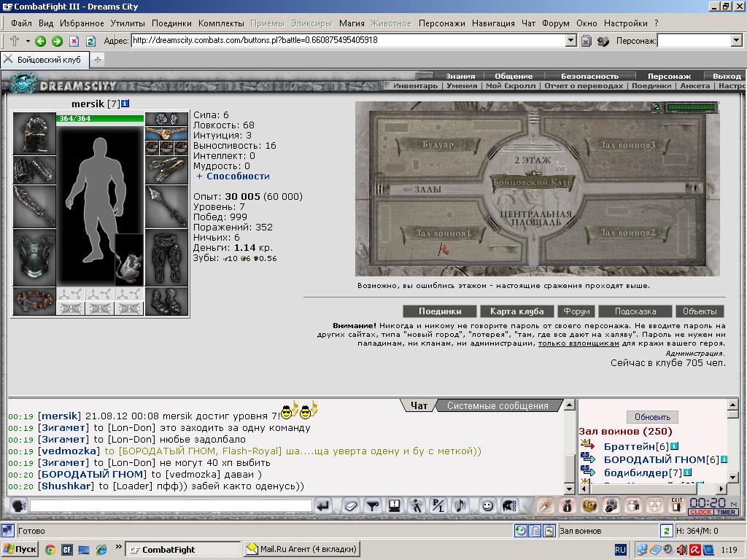Image resolution: width=747 pixels, height=560 pixels.
Task: Click the stop loading page icon
Action: [x=74, y=41]
